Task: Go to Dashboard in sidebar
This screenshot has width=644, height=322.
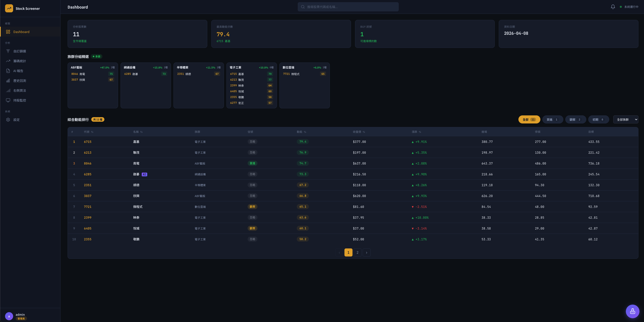Action: point(21,32)
